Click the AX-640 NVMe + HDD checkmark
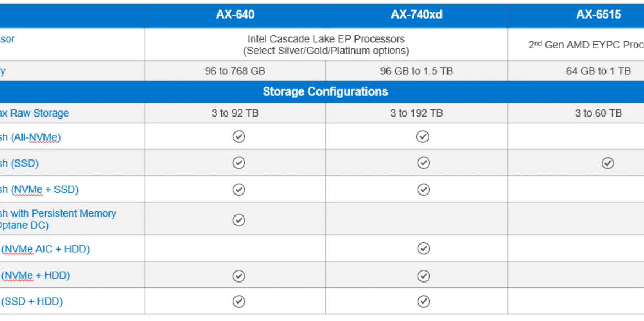Viewport: 644px width, 321px height. pyautogui.click(x=239, y=276)
